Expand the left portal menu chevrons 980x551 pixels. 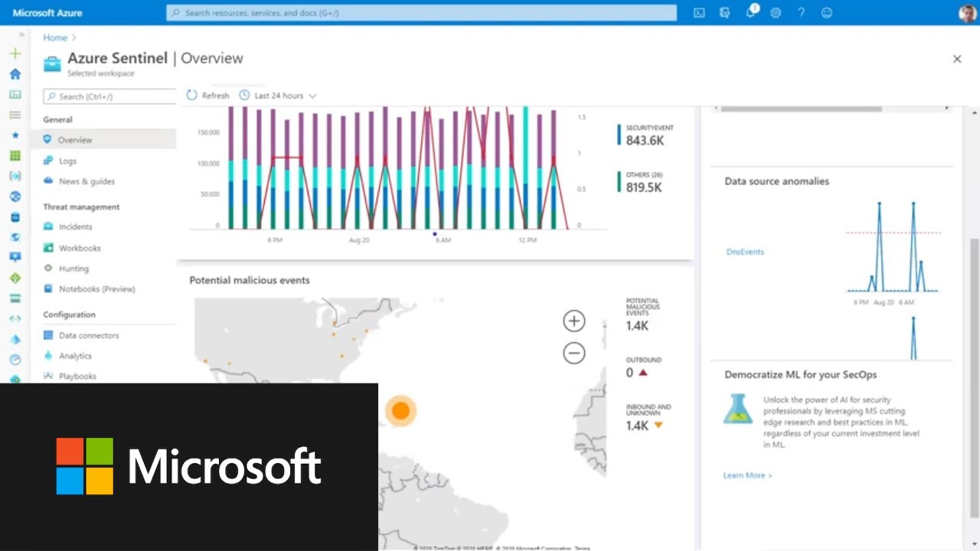pos(21,35)
